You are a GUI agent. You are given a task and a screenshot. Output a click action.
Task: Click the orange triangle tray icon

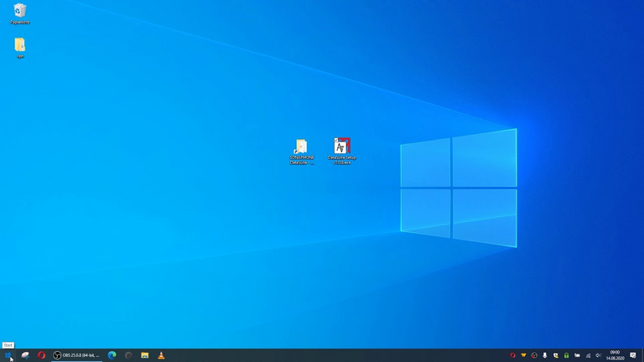(x=523, y=355)
